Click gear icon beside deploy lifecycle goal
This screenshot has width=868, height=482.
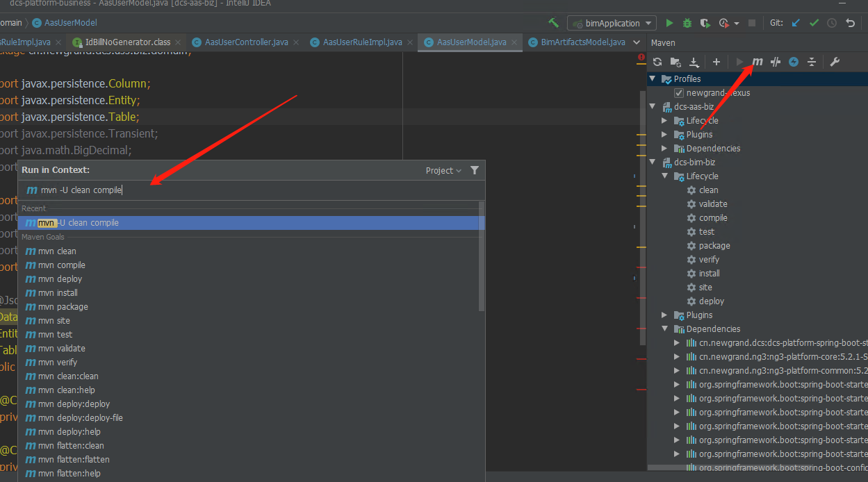coord(691,301)
